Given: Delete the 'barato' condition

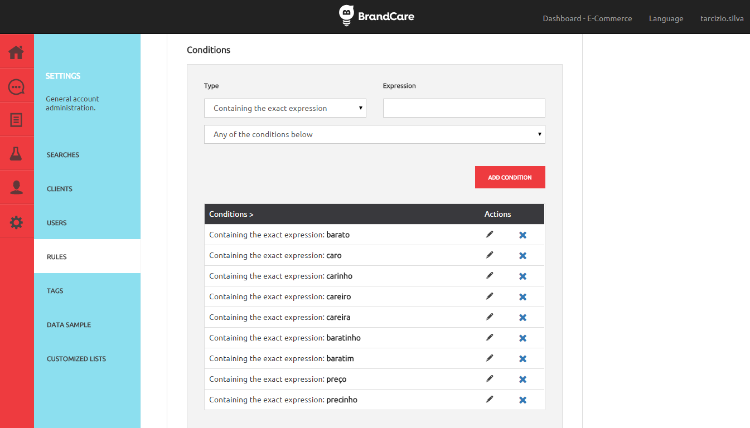Looking at the screenshot, I should coord(523,235).
